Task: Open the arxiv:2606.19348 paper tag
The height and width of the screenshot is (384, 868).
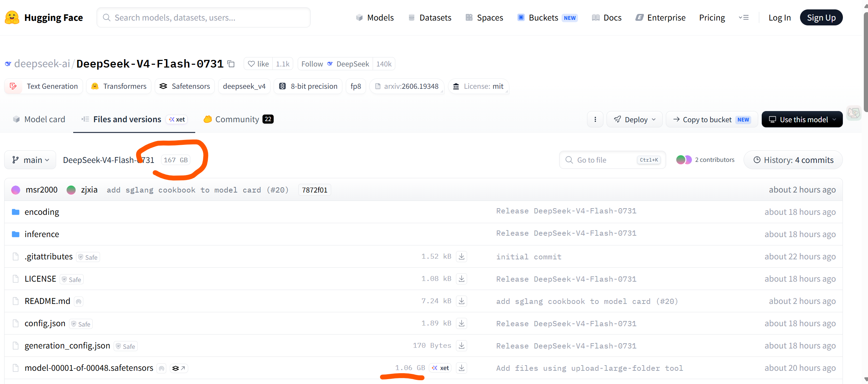Action: pyautogui.click(x=407, y=86)
